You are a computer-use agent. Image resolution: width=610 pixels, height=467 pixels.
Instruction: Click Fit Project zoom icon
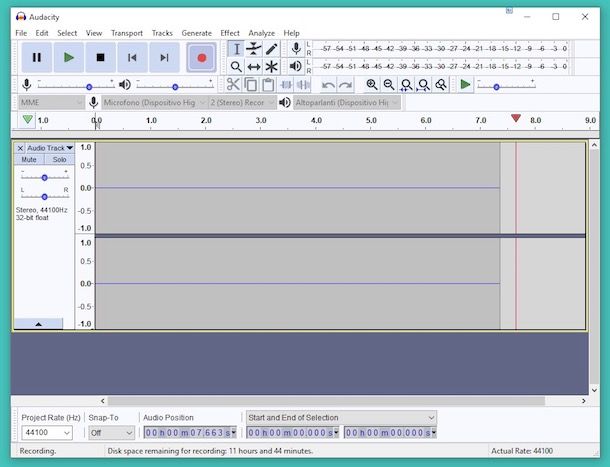click(424, 84)
